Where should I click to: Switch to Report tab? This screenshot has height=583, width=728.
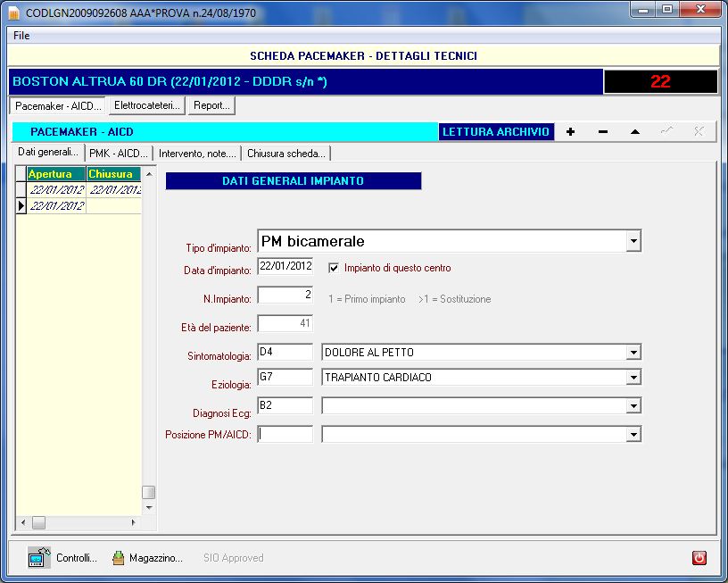211,105
